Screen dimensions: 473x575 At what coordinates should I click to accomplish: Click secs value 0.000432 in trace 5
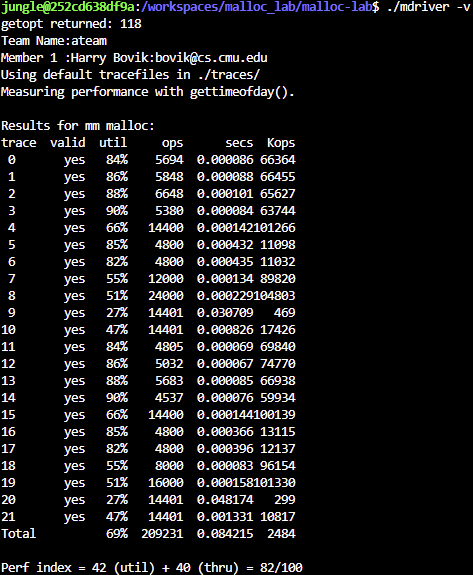[x=225, y=245]
